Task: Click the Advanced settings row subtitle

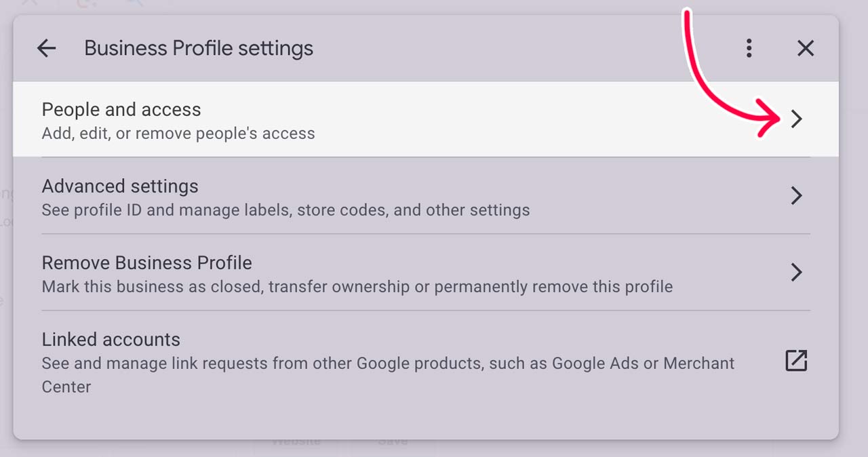Action: click(285, 210)
